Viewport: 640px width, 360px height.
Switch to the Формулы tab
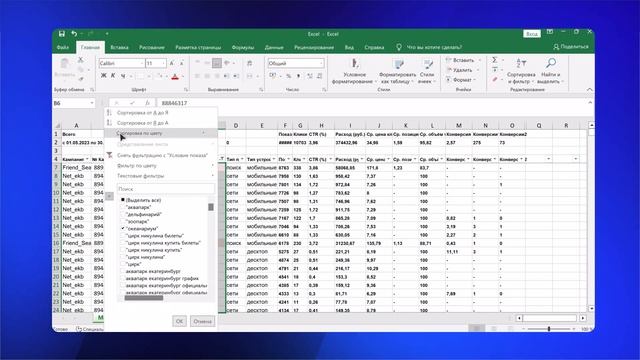pos(243,47)
